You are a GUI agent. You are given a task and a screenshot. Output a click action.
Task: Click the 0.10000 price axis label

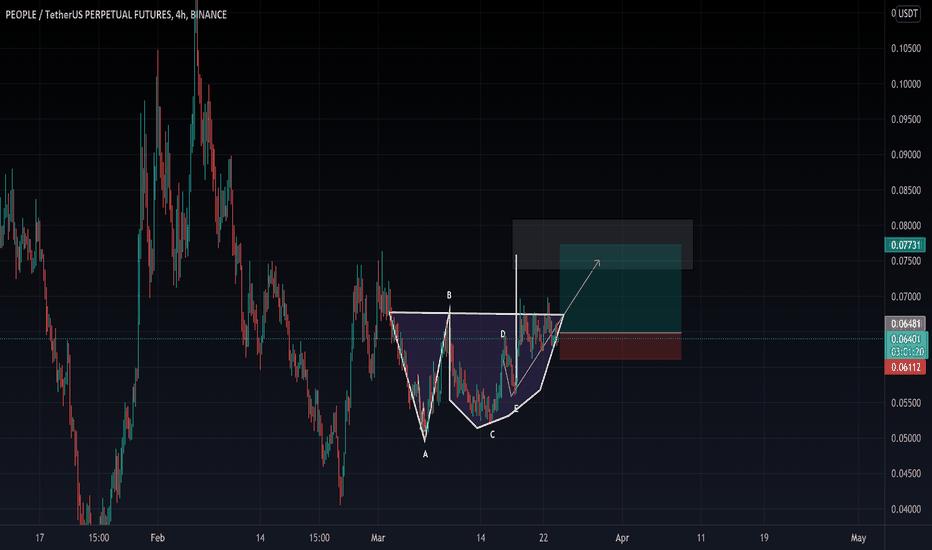click(906, 84)
